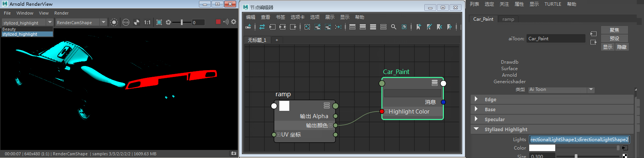Image resolution: width=644 pixels, height=158 pixels.
Task: Click the snapshot aperture icon in RenderView
Action: [x=168, y=22]
